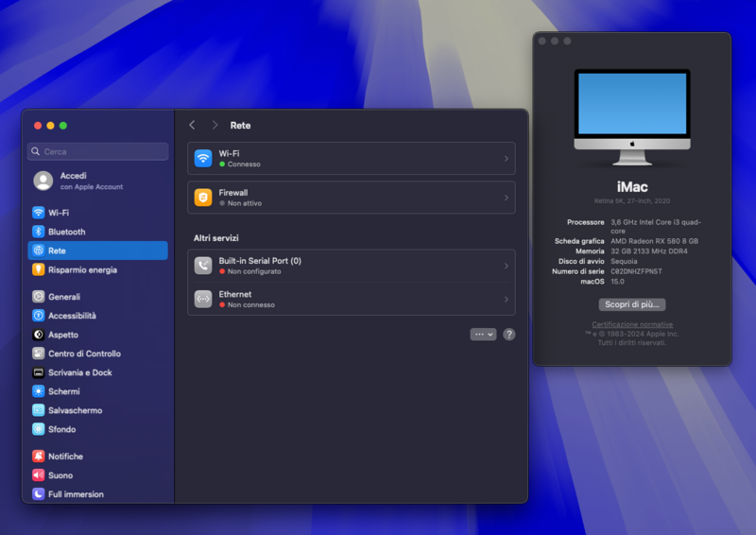
Task: Click the macOS '15.0' version value
Action: [x=617, y=282]
